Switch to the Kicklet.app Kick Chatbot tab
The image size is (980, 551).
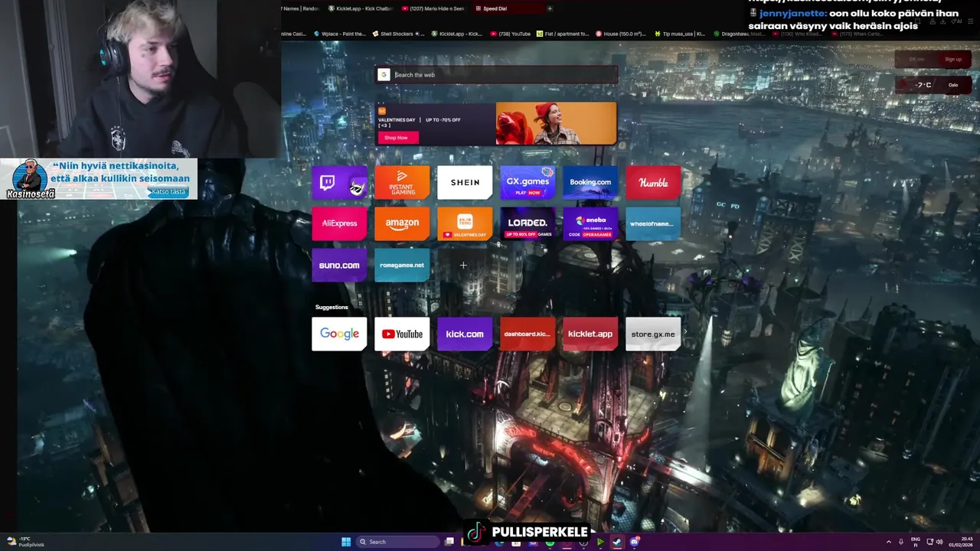click(360, 8)
